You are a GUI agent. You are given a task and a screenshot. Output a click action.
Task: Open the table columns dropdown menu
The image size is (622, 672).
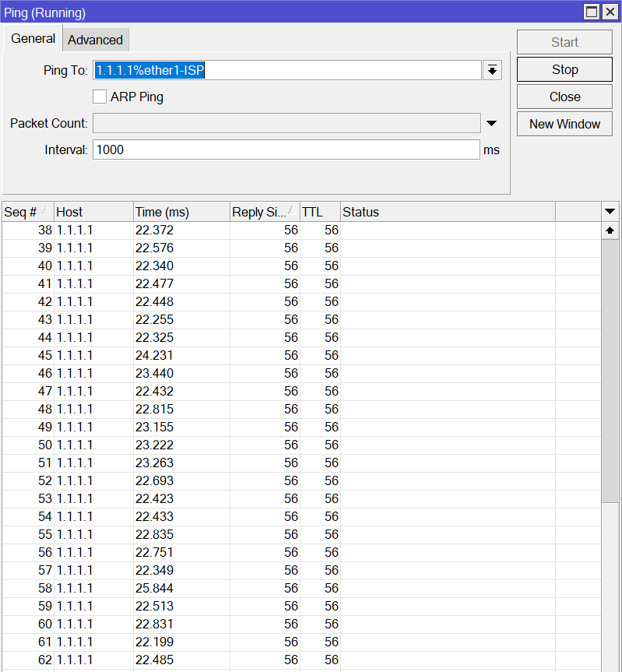[610, 212]
